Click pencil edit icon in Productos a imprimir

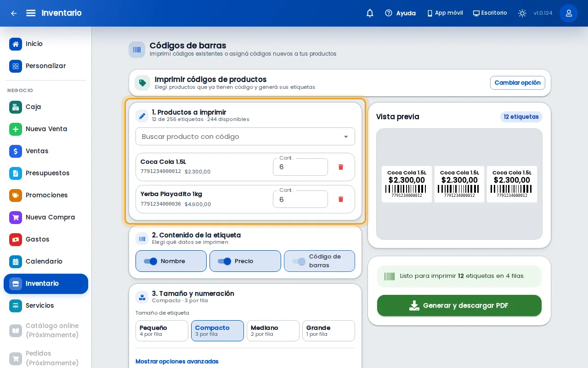(142, 116)
